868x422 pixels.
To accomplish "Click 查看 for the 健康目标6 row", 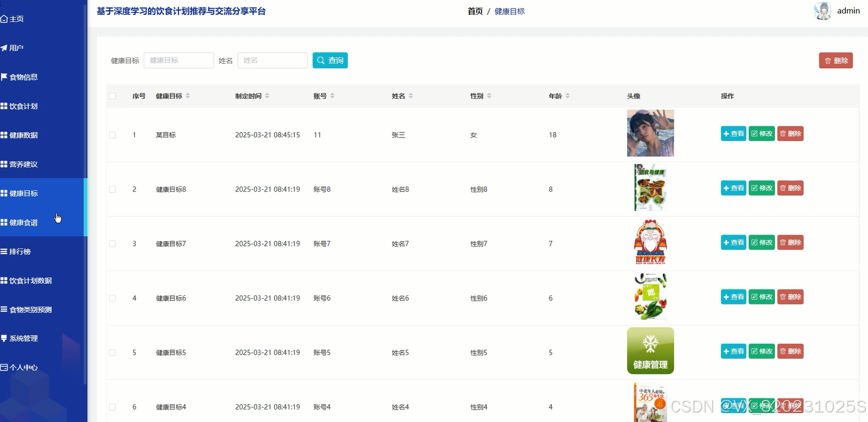I will pos(734,297).
